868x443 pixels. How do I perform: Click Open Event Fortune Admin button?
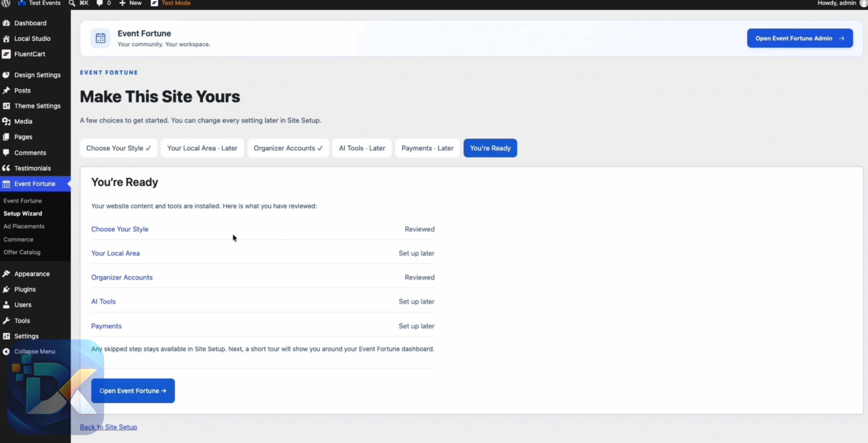[800, 38]
